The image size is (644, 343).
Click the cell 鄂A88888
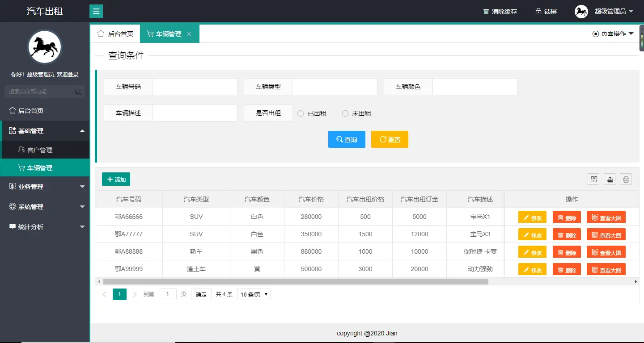129,251
